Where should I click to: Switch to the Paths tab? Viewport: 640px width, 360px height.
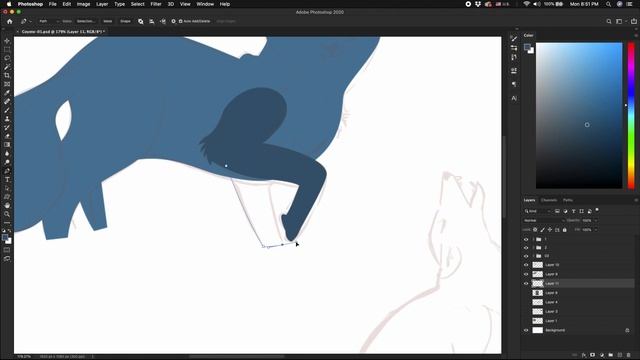[568, 200]
